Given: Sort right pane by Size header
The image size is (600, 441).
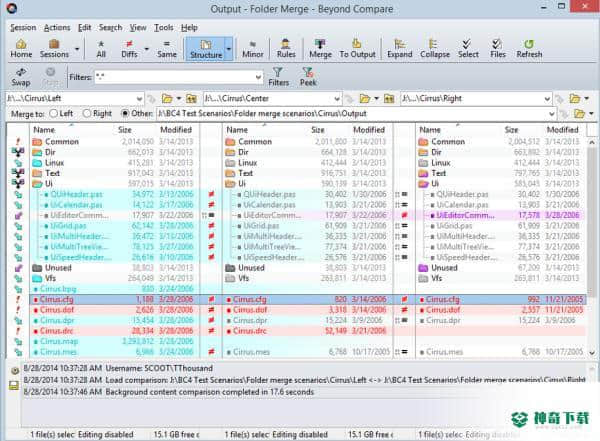Looking at the screenshot, I should [x=511, y=130].
